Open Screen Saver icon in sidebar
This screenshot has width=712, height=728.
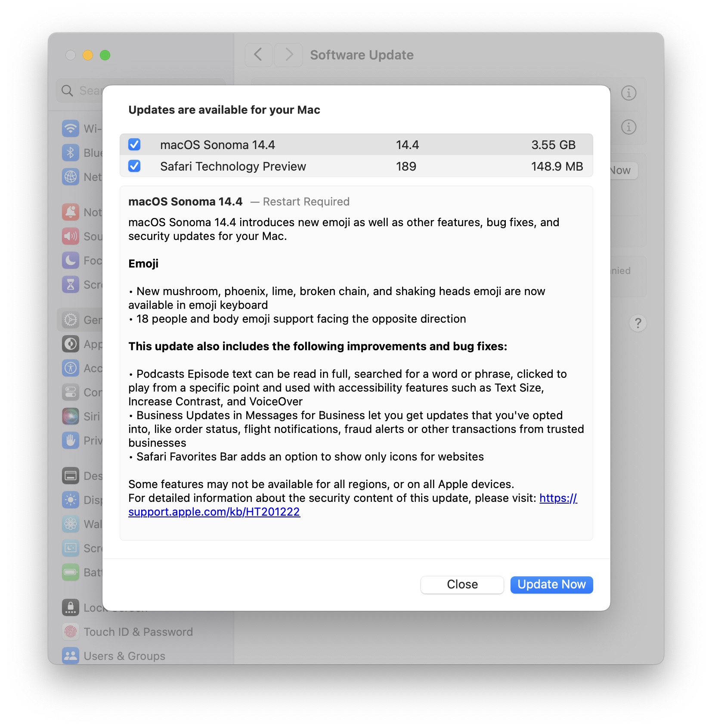pyautogui.click(x=71, y=548)
